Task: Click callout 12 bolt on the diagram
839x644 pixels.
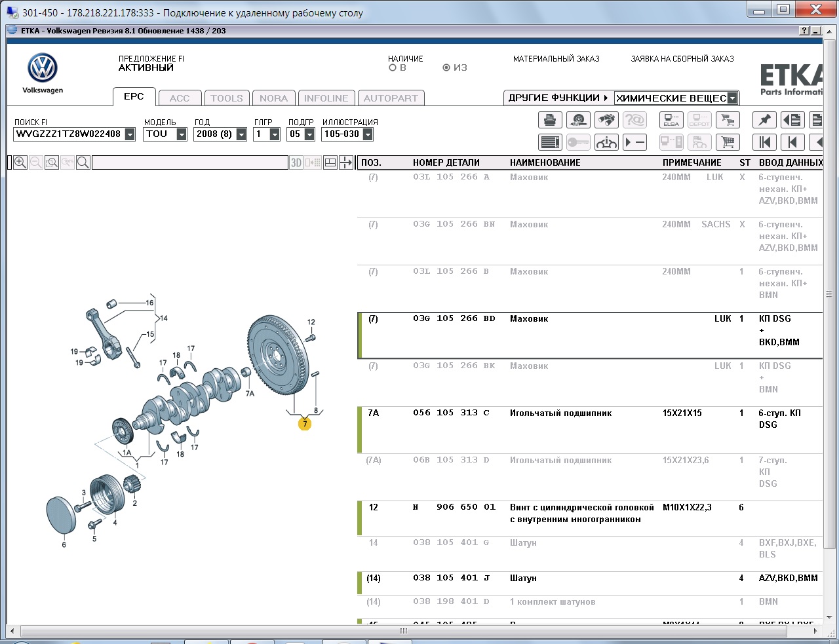Action: click(311, 322)
